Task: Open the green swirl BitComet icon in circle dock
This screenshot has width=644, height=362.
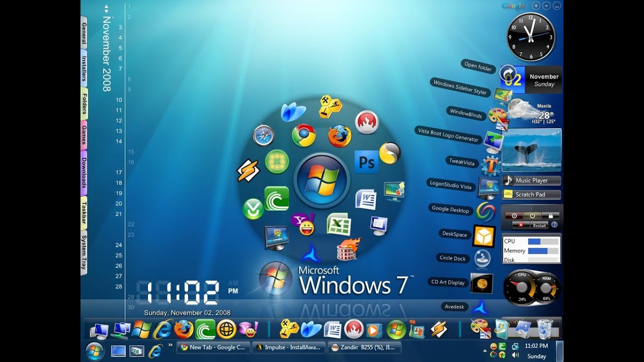Action: click(x=277, y=199)
